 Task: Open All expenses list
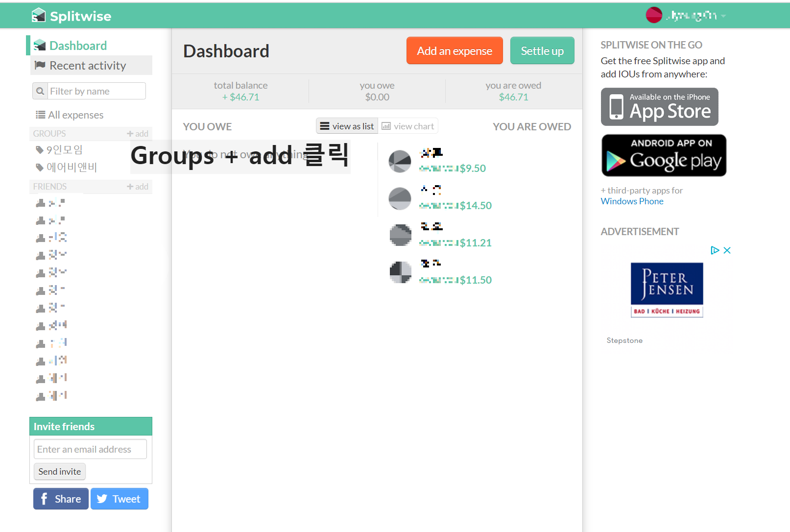point(75,115)
